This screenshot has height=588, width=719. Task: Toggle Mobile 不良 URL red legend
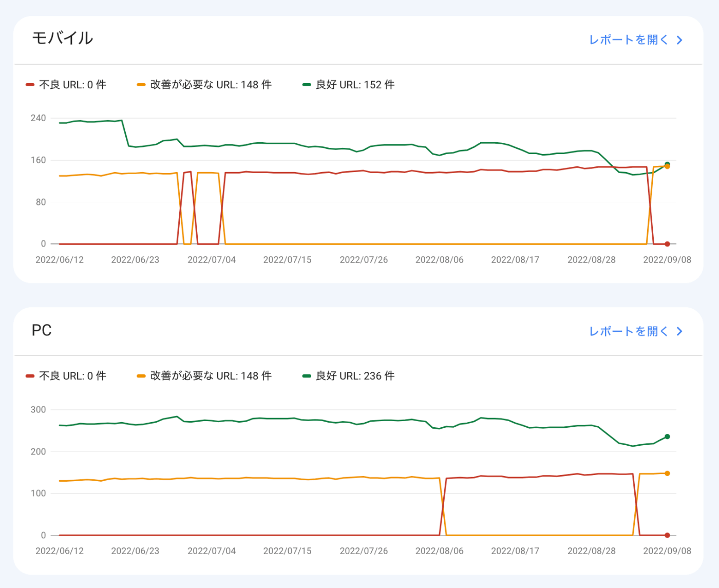click(x=66, y=85)
